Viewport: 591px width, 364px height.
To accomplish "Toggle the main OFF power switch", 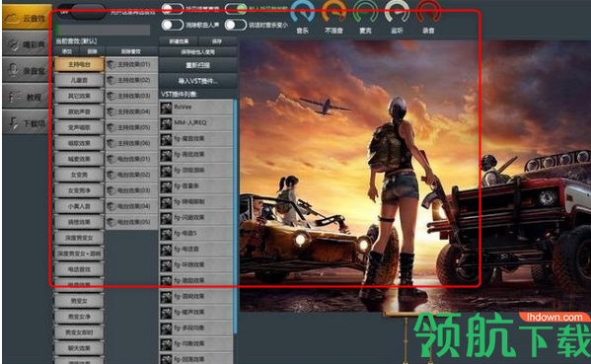I will point(82,12).
